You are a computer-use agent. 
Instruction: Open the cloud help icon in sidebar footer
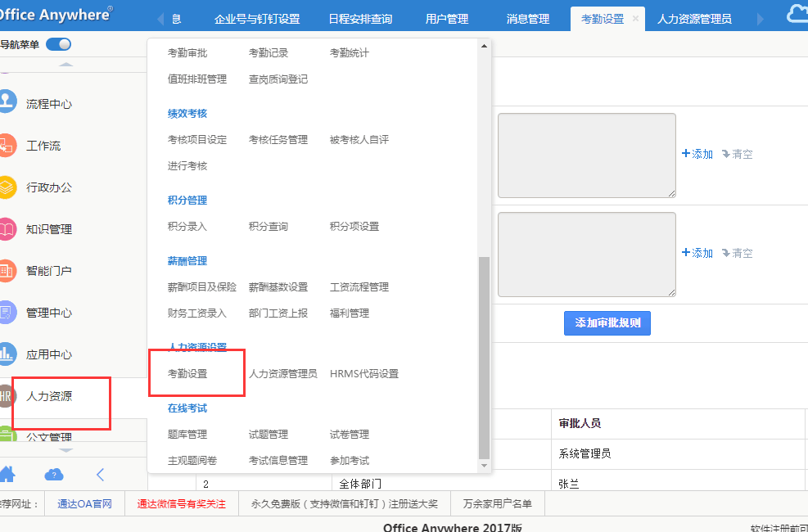(54, 474)
